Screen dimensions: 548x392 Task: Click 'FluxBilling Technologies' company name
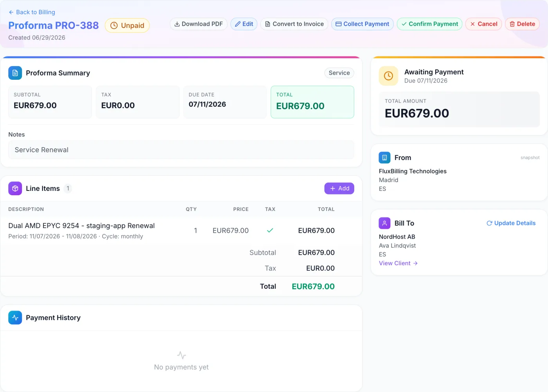pos(413,171)
